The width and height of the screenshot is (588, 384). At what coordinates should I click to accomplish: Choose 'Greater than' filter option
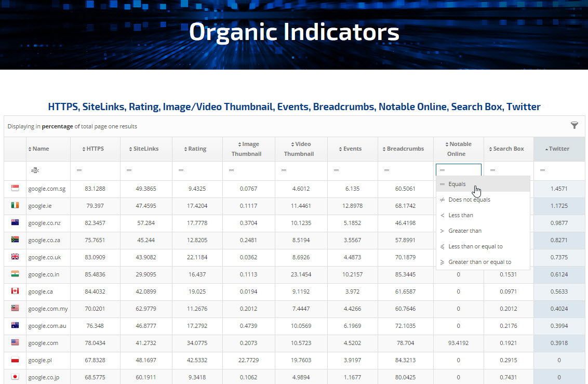click(x=464, y=231)
